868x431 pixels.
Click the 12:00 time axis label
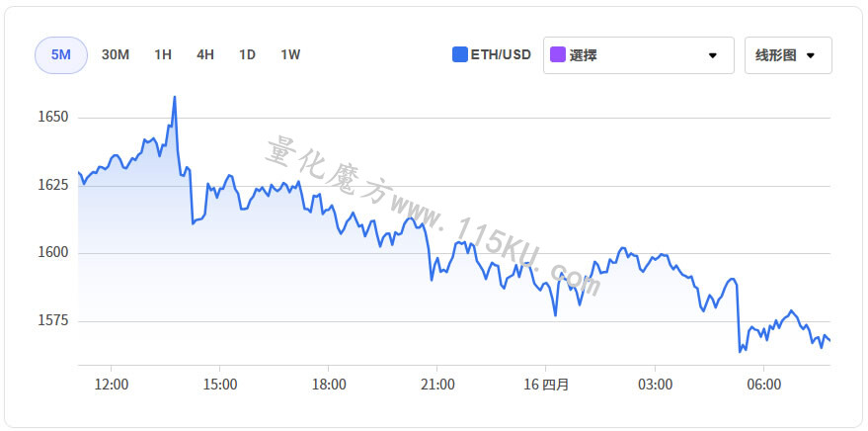tap(112, 385)
